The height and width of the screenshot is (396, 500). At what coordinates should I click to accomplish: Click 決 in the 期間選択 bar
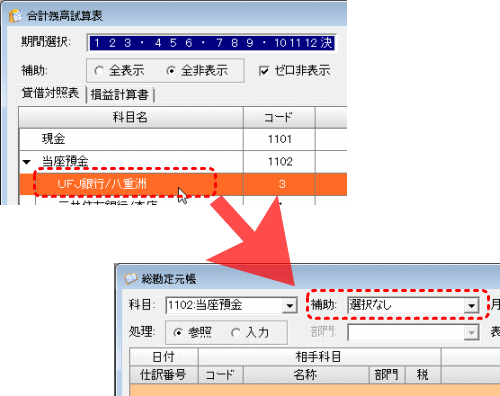tap(327, 43)
